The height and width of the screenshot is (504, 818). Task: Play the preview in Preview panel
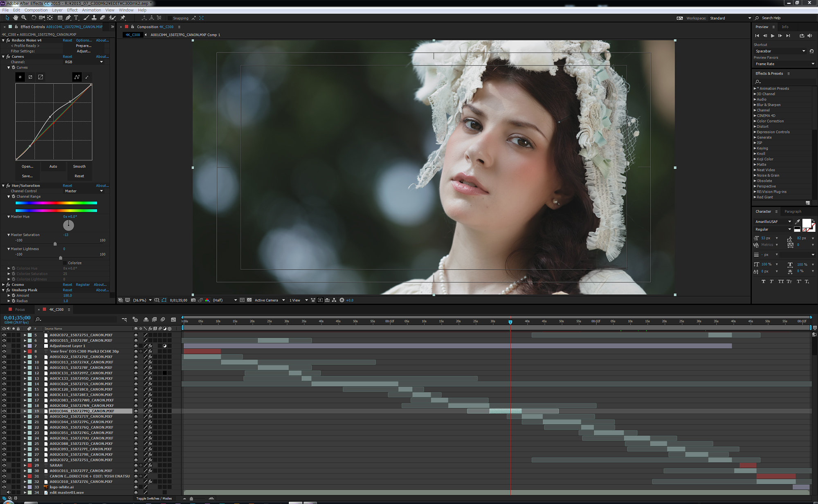pos(773,36)
